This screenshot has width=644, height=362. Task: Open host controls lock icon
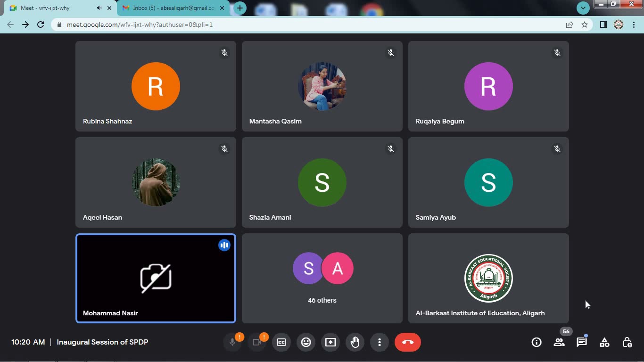click(627, 342)
